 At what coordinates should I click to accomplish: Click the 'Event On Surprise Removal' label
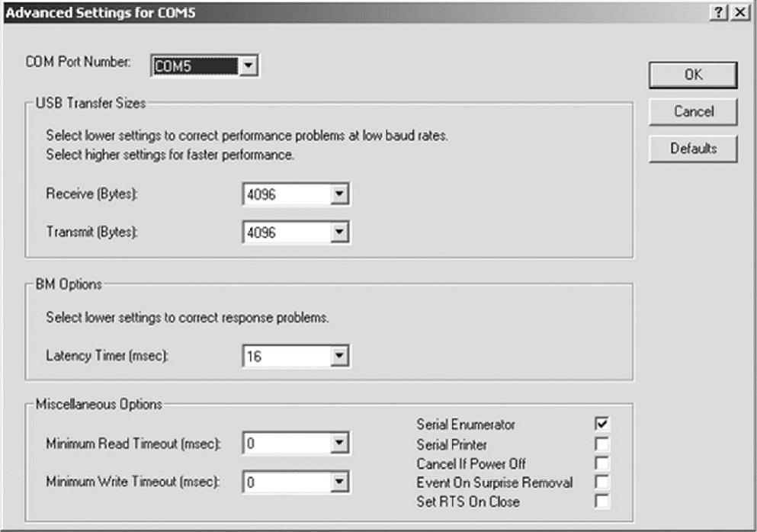tap(495, 482)
